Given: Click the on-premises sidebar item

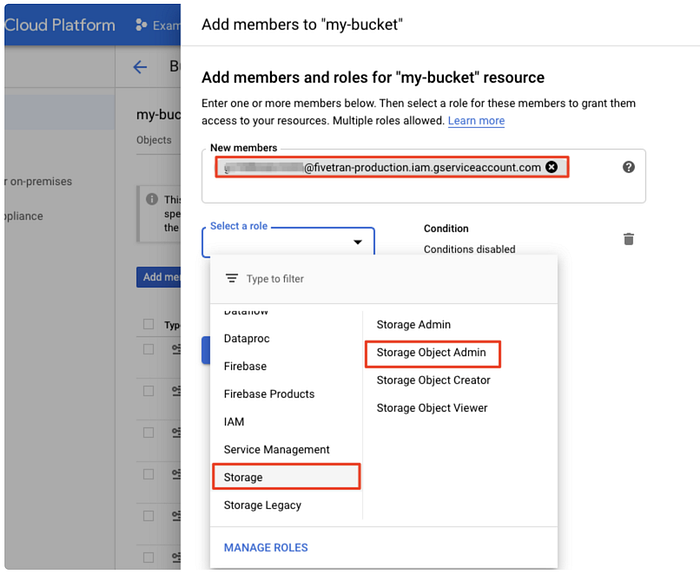Looking at the screenshot, I should tap(38, 181).
